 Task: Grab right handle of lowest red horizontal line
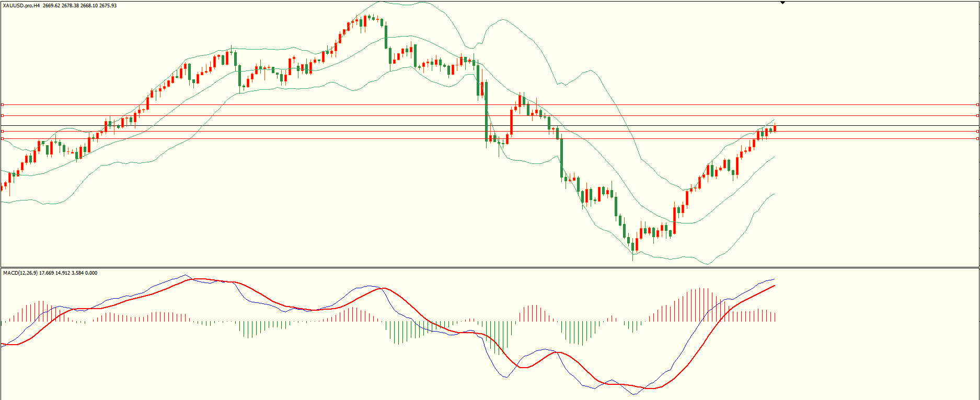[977, 138]
